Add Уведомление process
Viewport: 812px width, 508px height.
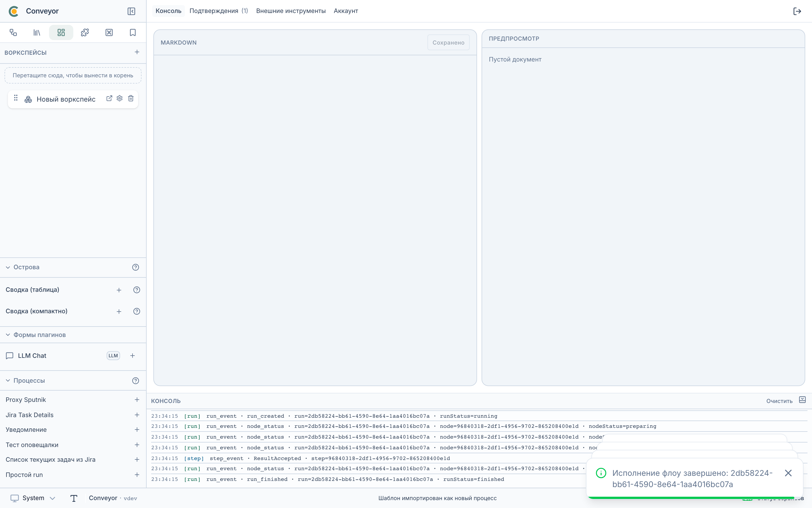point(137,430)
